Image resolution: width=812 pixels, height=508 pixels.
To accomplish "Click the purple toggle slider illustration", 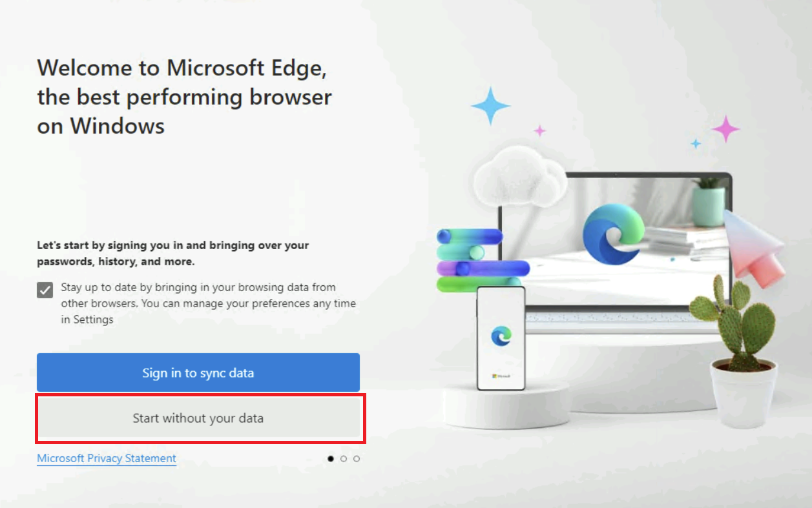I will 483,268.
